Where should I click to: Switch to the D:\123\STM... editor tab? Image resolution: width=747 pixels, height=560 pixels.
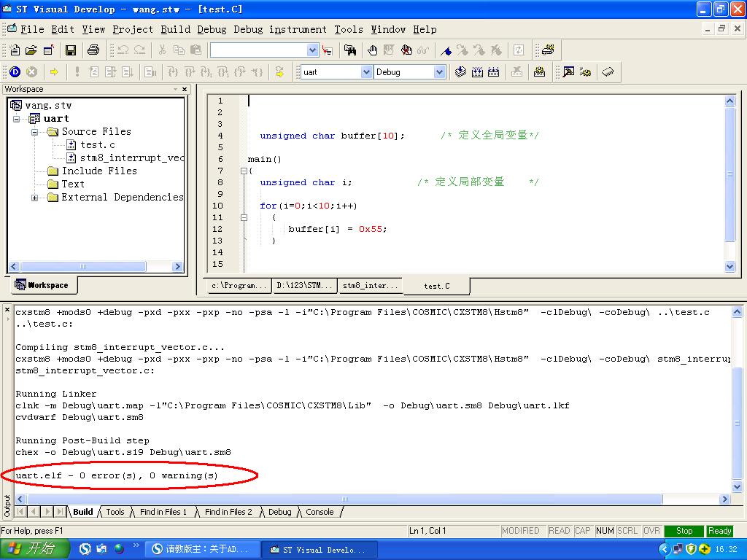pos(304,286)
